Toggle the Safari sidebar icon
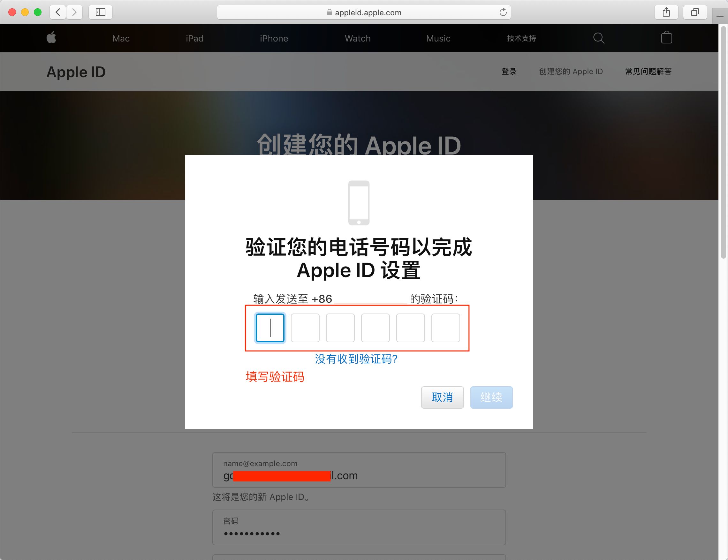The height and width of the screenshot is (560, 728). click(100, 12)
